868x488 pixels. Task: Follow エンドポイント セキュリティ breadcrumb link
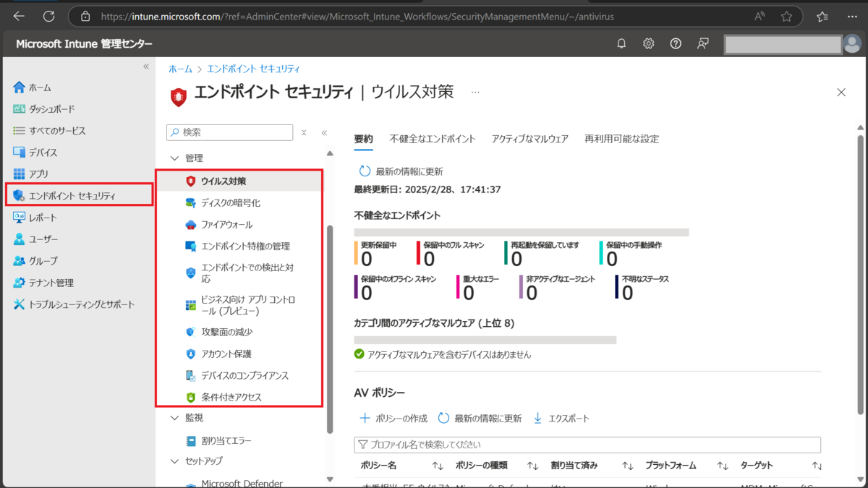coord(253,69)
